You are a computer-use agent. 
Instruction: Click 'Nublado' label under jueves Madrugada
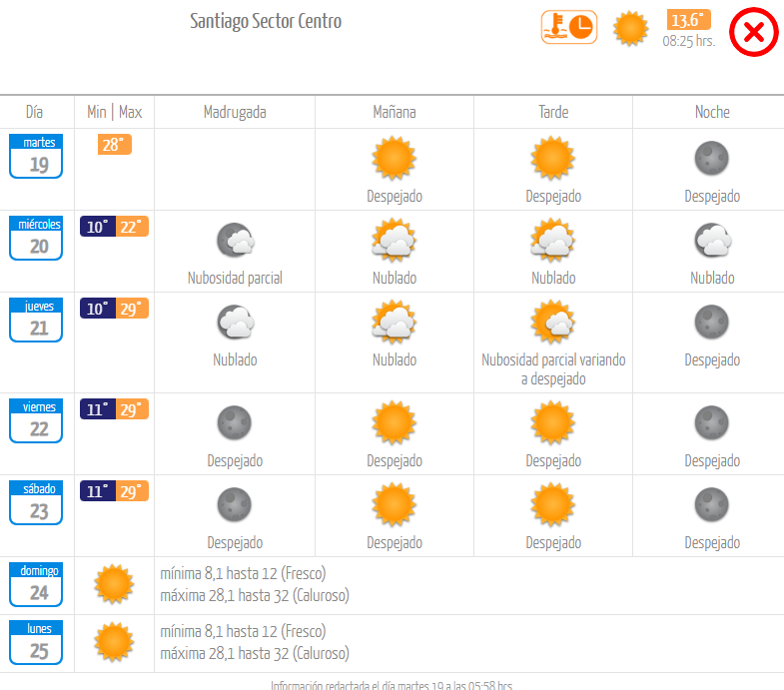tap(235, 360)
